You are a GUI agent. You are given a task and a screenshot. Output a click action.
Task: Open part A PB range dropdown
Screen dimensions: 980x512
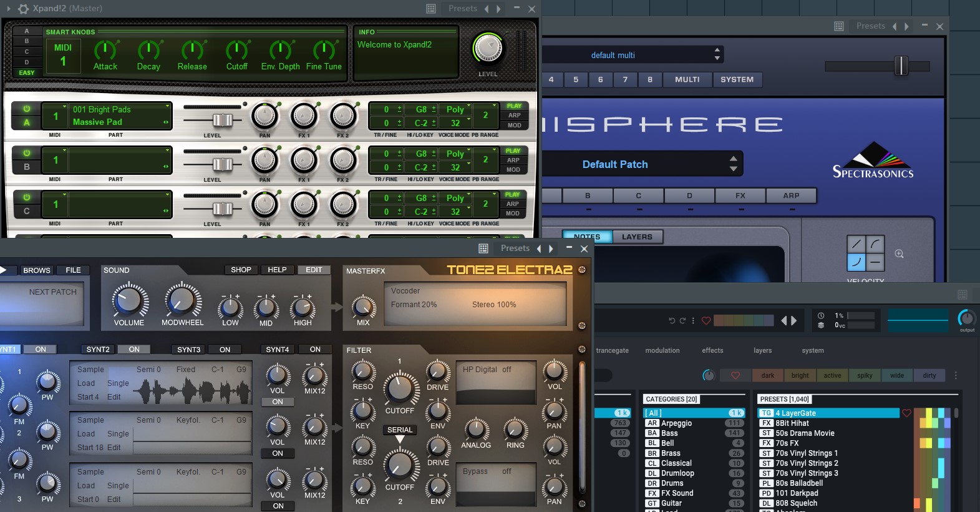pos(495,106)
